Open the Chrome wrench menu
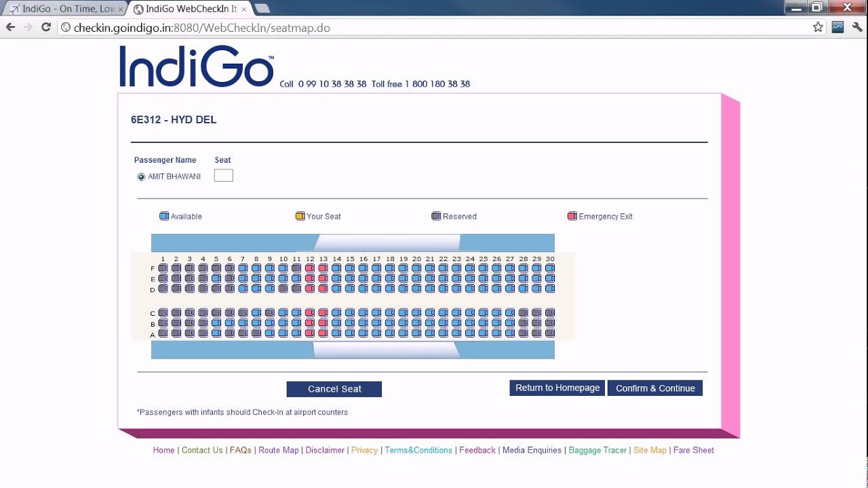 click(x=857, y=27)
